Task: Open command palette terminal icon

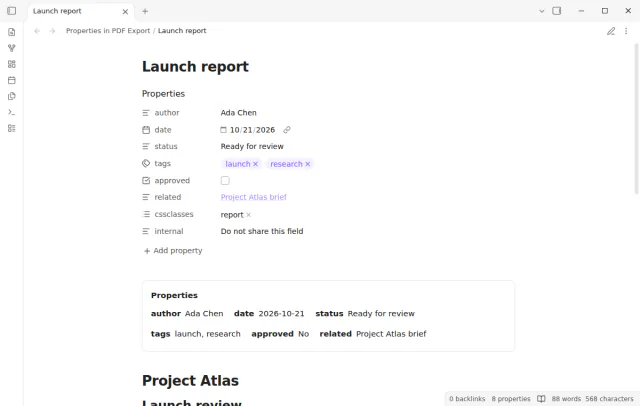Action: pos(11,112)
